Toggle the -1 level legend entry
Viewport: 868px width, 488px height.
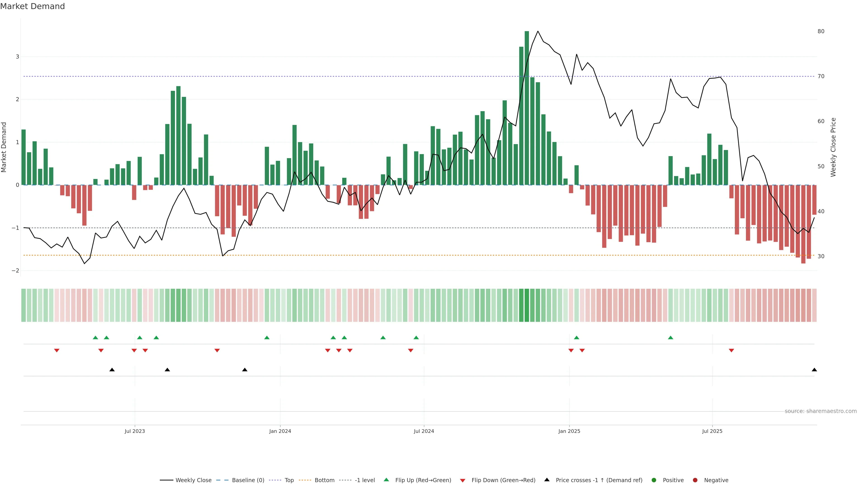pyautogui.click(x=365, y=480)
